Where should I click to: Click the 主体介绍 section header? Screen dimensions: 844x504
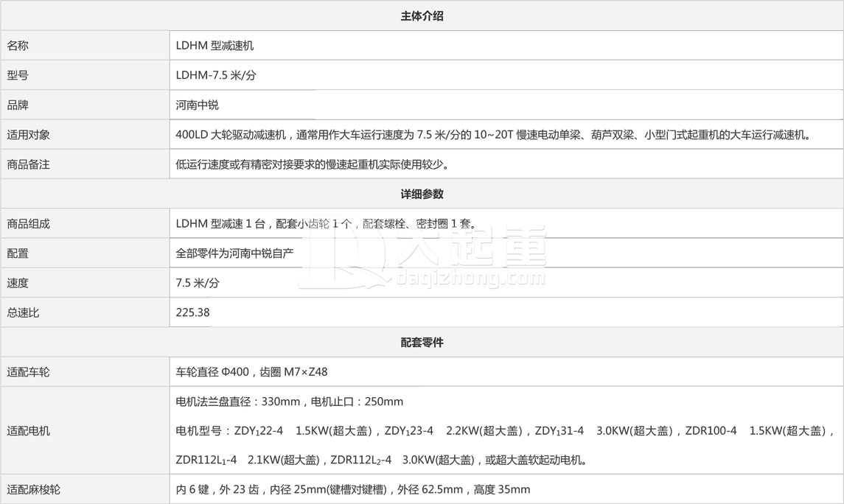[x=422, y=16]
